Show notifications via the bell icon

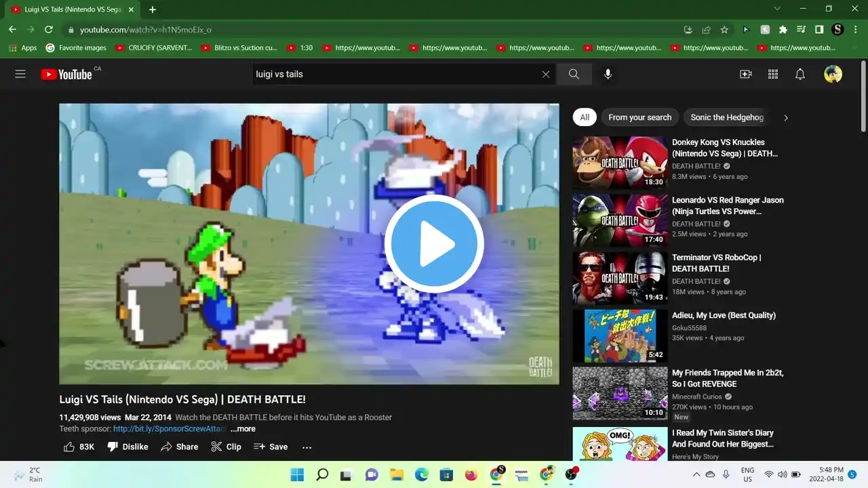(x=800, y=74)
